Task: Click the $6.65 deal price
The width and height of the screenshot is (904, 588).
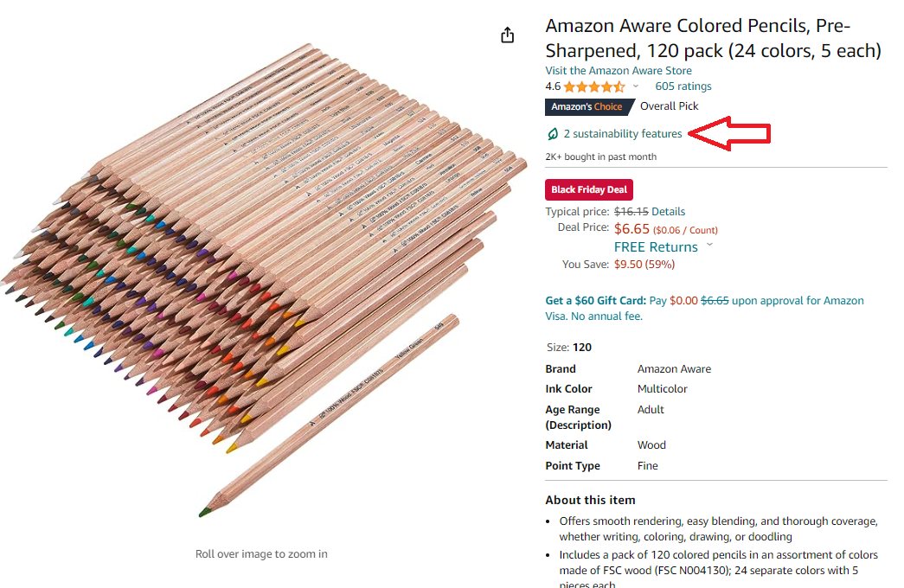Action: (x=632, y=229)
